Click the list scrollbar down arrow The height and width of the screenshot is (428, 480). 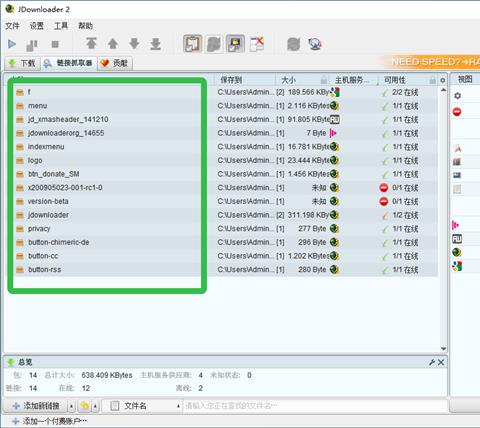(x=443, y=349)
